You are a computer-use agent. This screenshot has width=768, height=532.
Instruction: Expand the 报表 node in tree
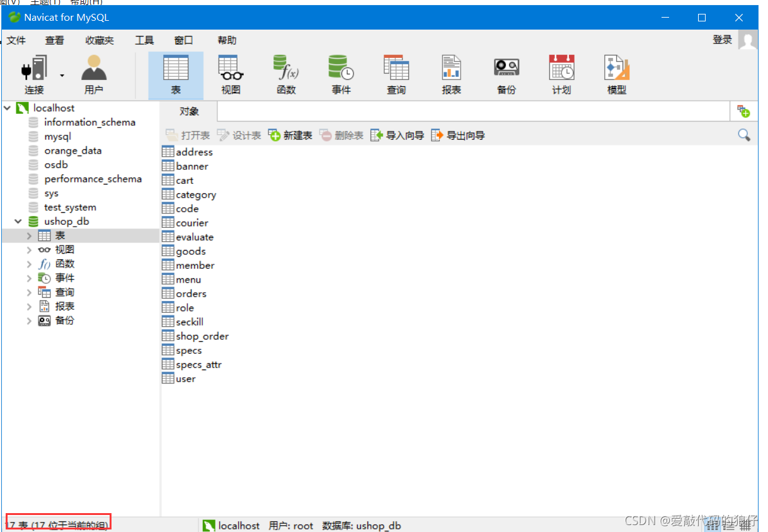coord(29,307)
